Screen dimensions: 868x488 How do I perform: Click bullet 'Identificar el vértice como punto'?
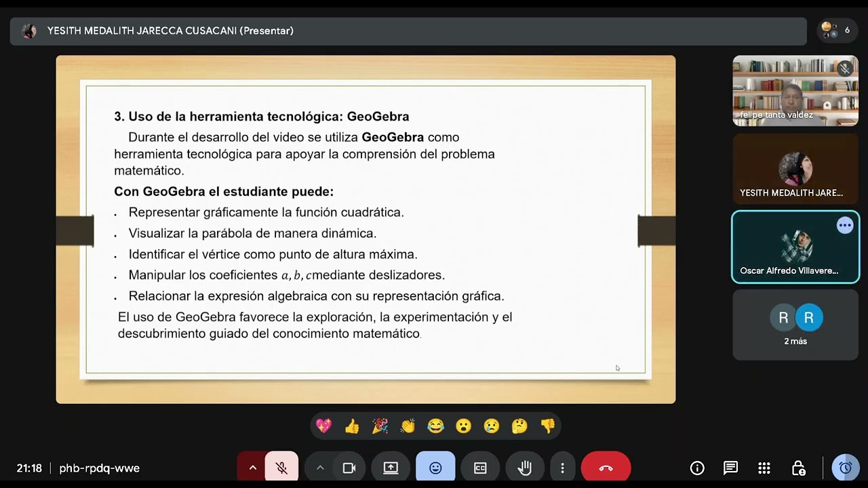pos(273,254)
